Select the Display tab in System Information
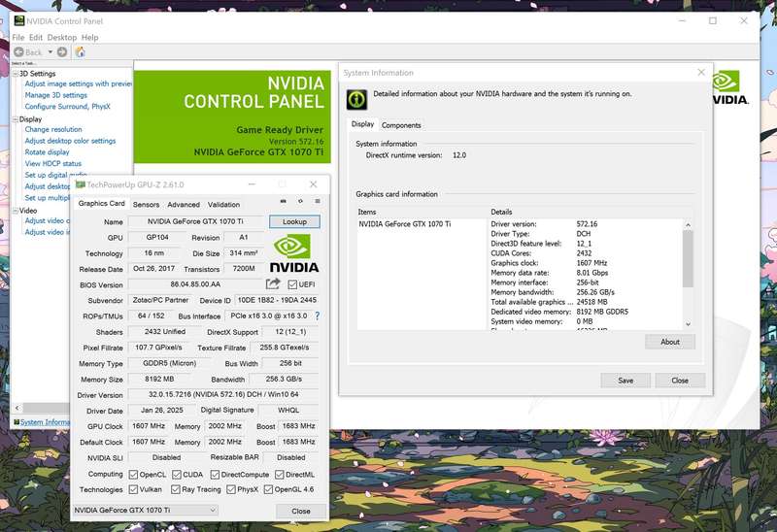Screen dimensions: 777x532 [362, 124]
